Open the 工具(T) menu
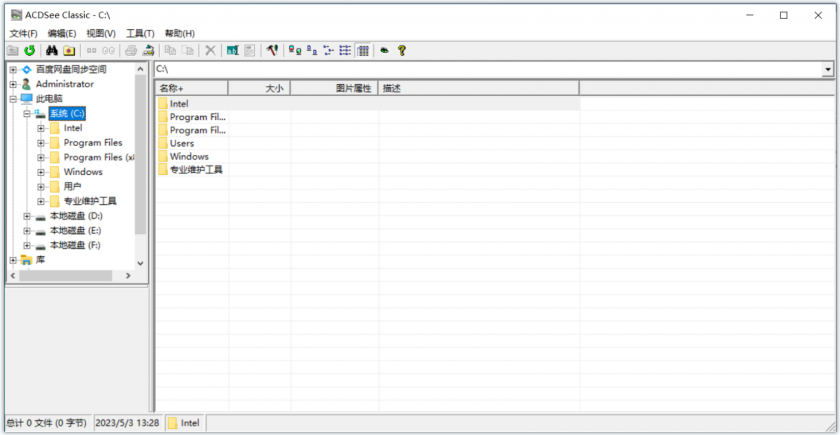840x435 pixels. tap(140, 33)
